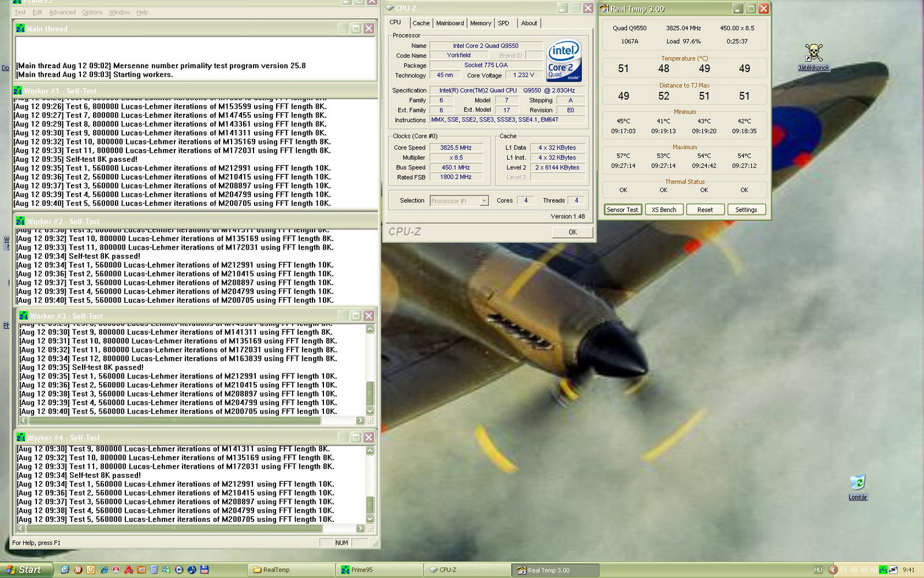This screenshot has width=924, height=578.
Task: Click the Worker #4 vertical scrollbar down arrow
Action: click(x=370, y=519)
